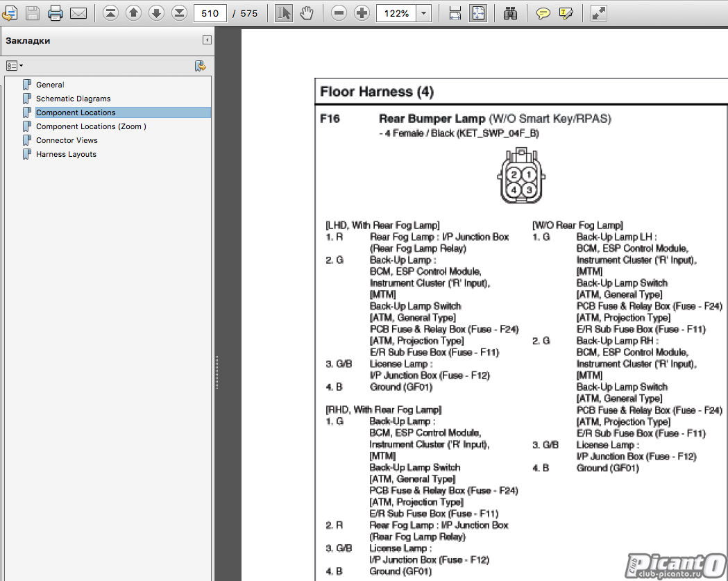This screenshot has height=581, width=728.
Task: Click the "Back-Up Lamp LH :" line
Action: click(x=616, y=237)
